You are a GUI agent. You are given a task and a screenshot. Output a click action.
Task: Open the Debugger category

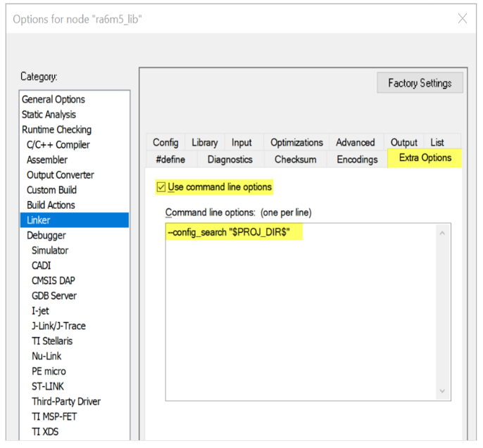coord(46,235)
